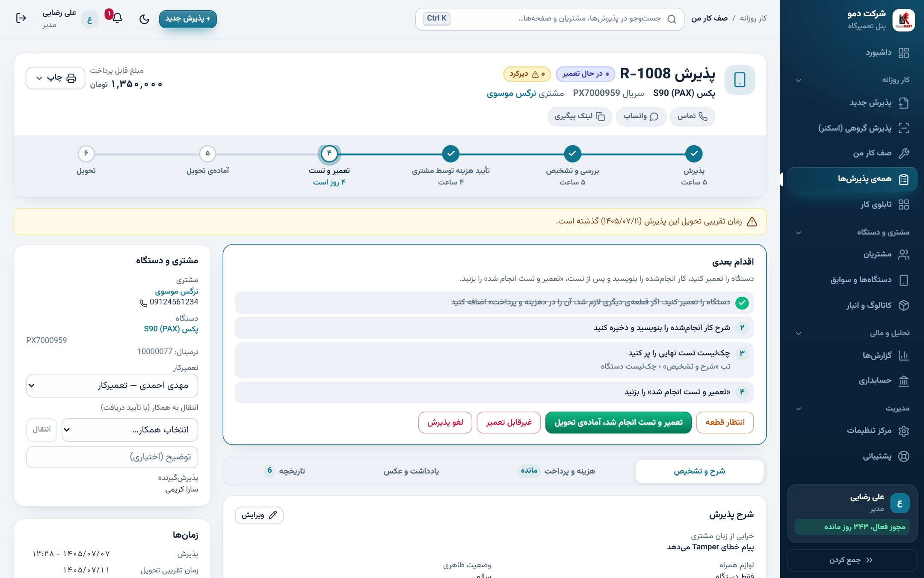Open the notifications bell
This screenshot has height=578, width=924.
coord(117,18)
